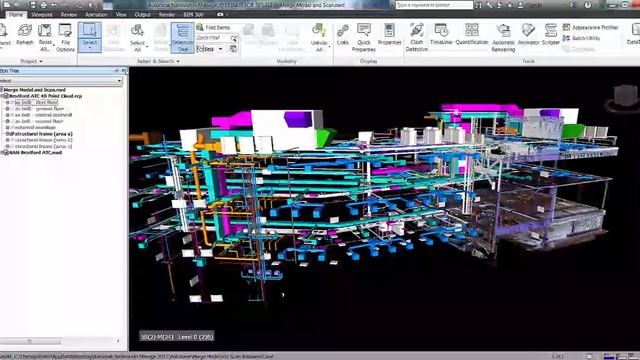
Task: Open Autodesk Rendering tool
Action: [503, 37]
